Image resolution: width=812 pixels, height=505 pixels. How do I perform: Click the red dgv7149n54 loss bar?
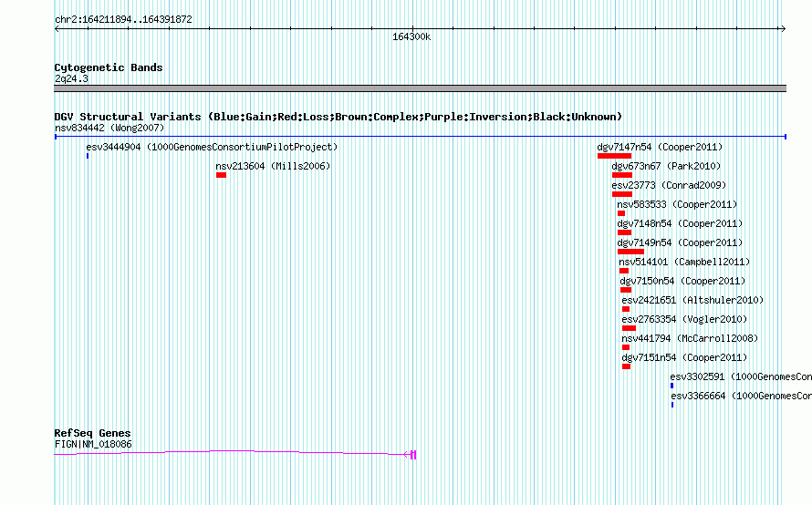pyautogui.click(x=630, y=252)
